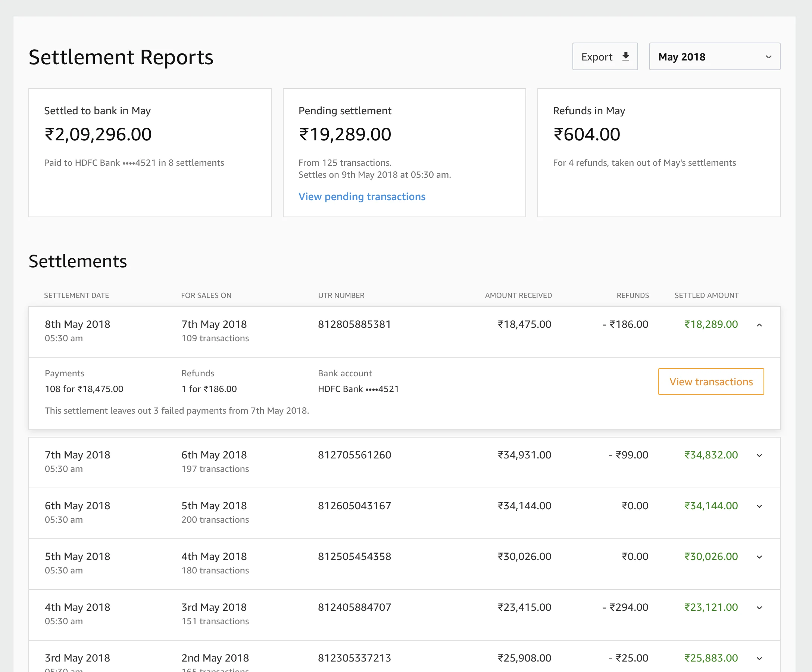Expand the 6th May 2018 settlement row
This screenshot has width=812, height=672.
[x=759, y=506]
